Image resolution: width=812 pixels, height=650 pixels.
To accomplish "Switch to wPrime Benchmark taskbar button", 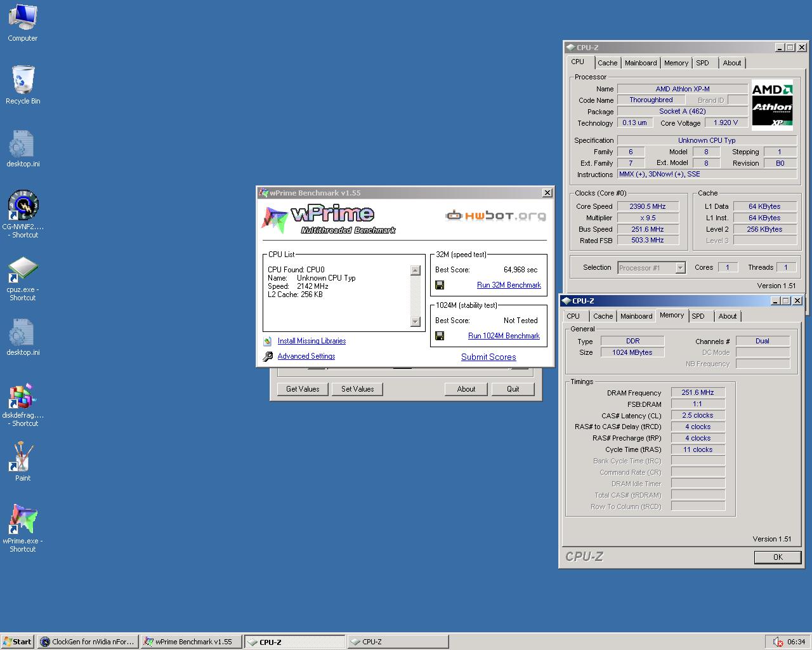I will (191, 642).
